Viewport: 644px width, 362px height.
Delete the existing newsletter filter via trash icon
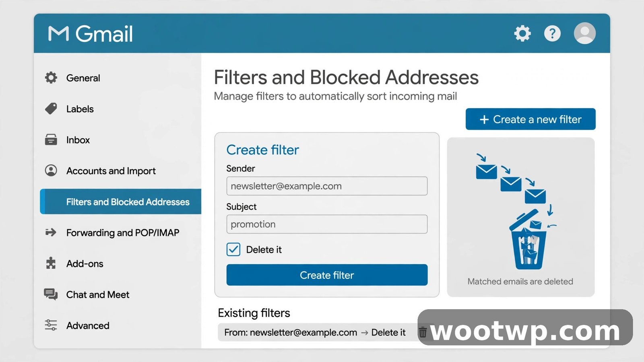pos(423,332)
